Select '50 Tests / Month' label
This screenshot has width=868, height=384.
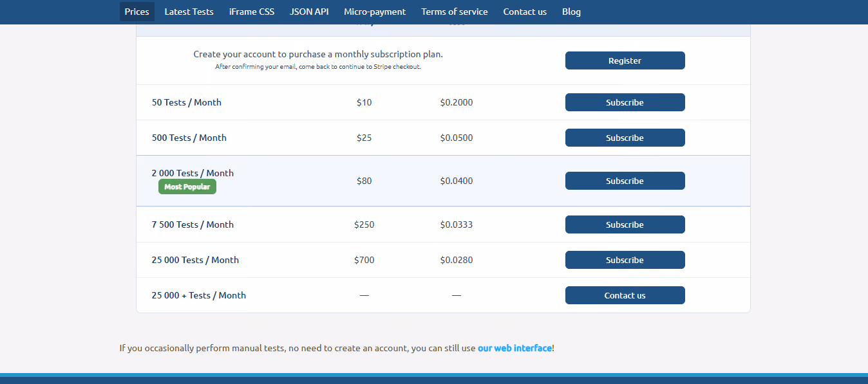pyautogui.click(x=187, y=102)
